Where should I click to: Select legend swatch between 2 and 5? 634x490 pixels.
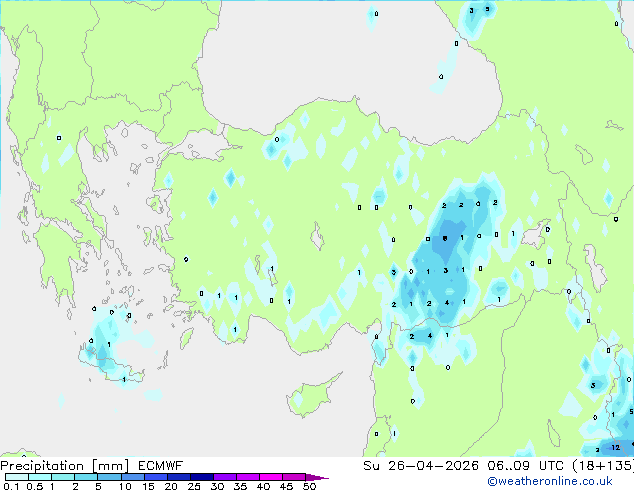(x=86, y=477)
